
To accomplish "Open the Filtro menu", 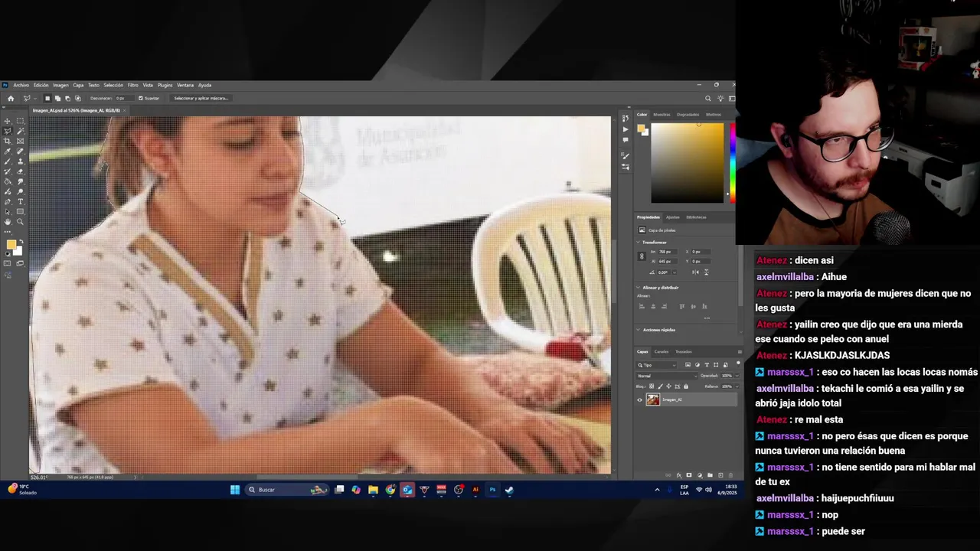I will point(133,85).
